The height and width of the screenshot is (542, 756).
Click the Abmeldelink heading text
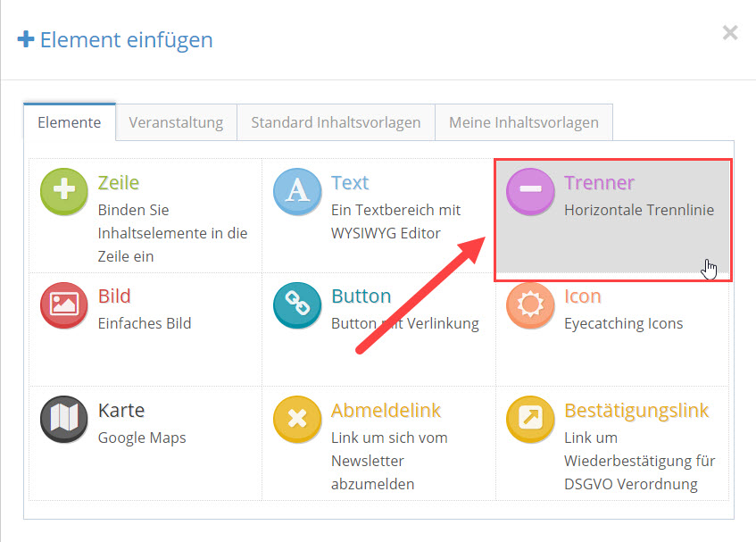pyautogui.click(x=386, y=411)
